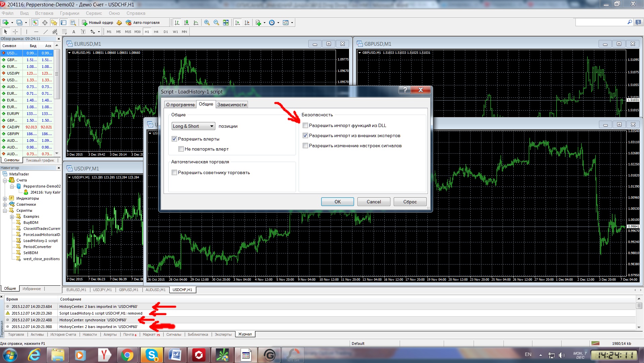
Task: Uncheck Разрешить импорт из внешних экспертов
Action: [305, 135]
